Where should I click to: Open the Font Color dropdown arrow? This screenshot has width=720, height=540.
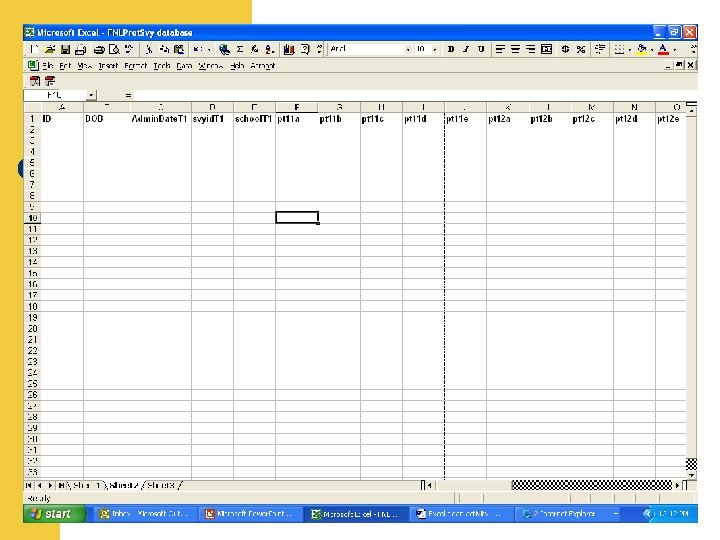pos(675,49)
